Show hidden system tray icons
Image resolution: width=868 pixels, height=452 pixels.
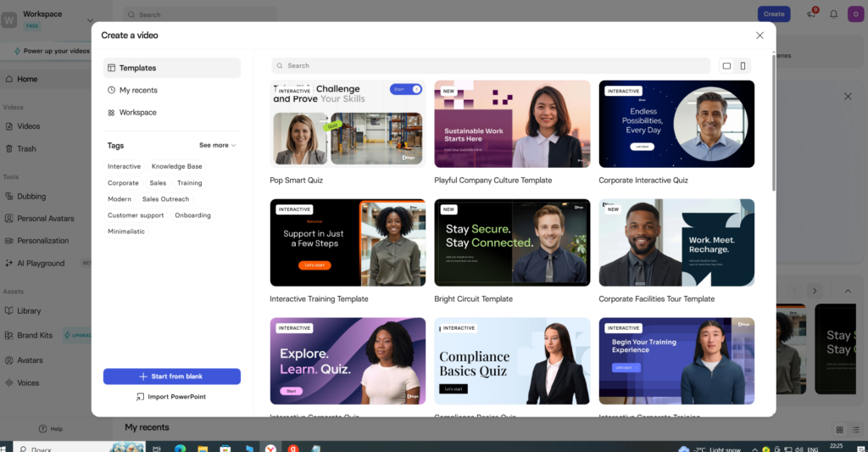point(754,449)
